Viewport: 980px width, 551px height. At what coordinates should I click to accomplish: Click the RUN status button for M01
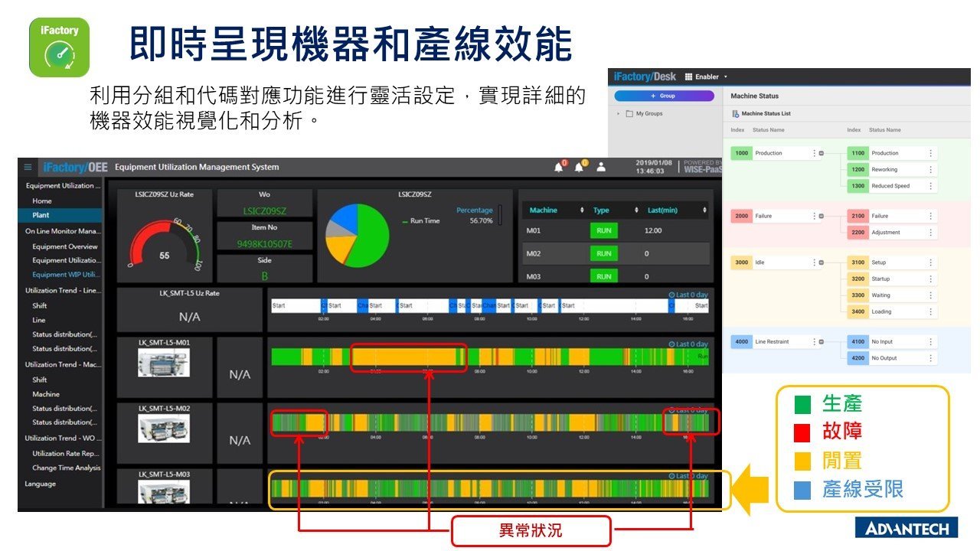coord(604,230)
